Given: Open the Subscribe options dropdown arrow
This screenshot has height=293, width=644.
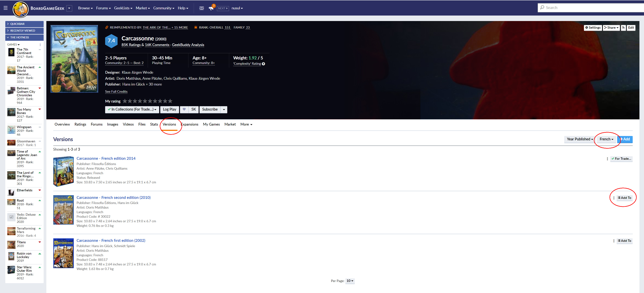Looking at the screenshot, I should [224, 109].
